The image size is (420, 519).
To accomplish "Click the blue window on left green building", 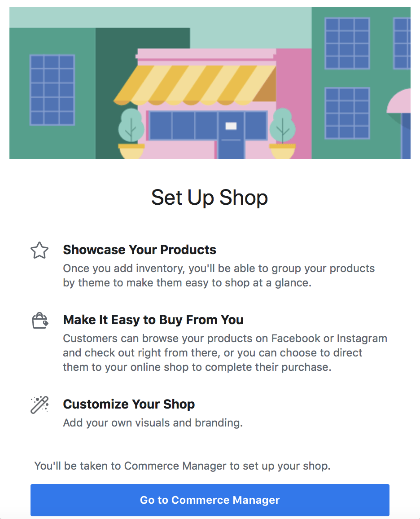I will [52, 90].
